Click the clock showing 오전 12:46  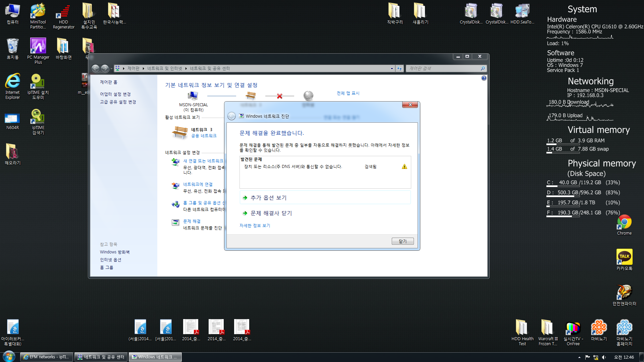[x=624, y=357]
